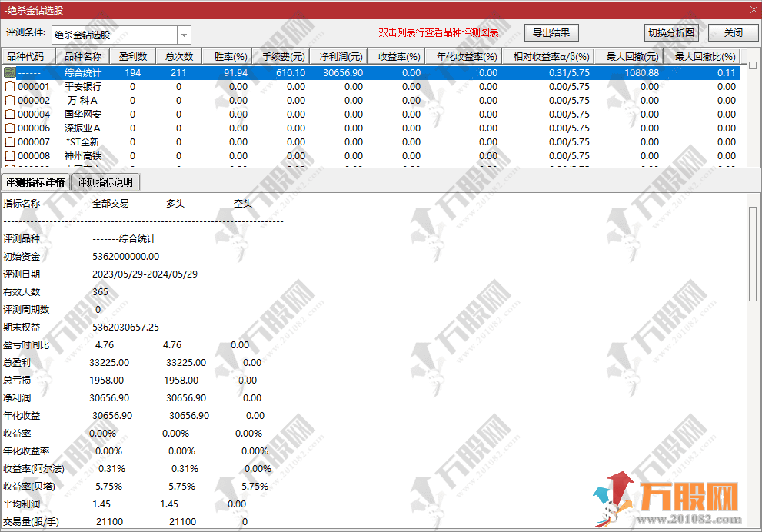Close the window with the X button
The height and width of the screenshot is (532, 762).
(x=754, y=10)
